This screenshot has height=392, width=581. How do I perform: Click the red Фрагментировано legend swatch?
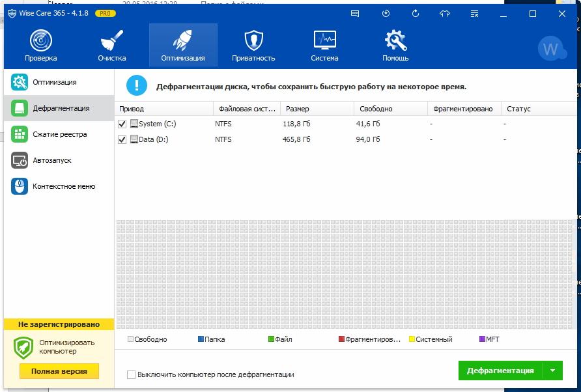[x=341, y=339]
